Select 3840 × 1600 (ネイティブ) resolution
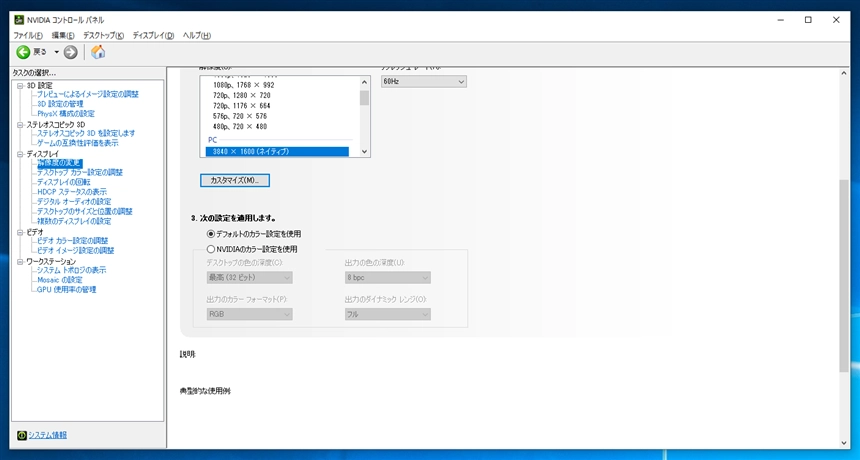 277,151
